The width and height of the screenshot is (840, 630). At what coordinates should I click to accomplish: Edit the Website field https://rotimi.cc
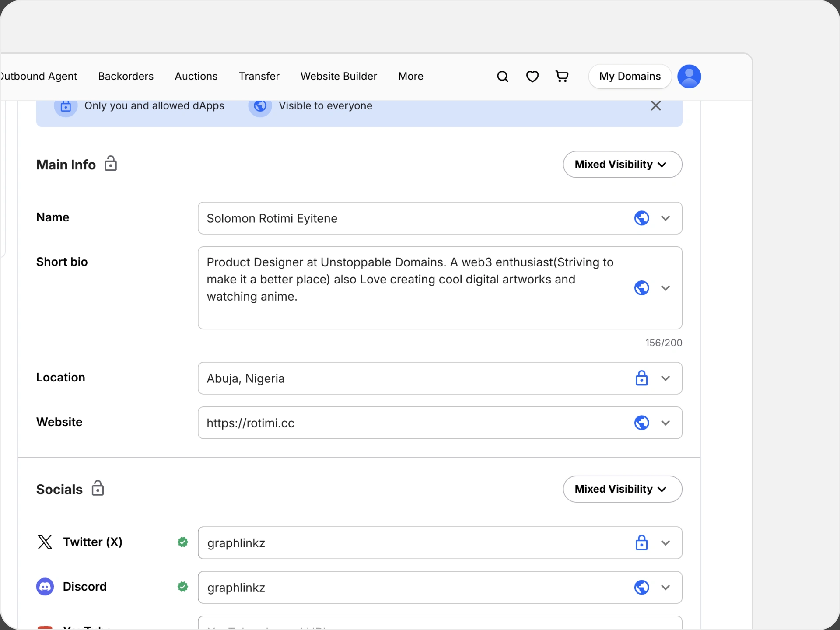(x=440, y=423)
